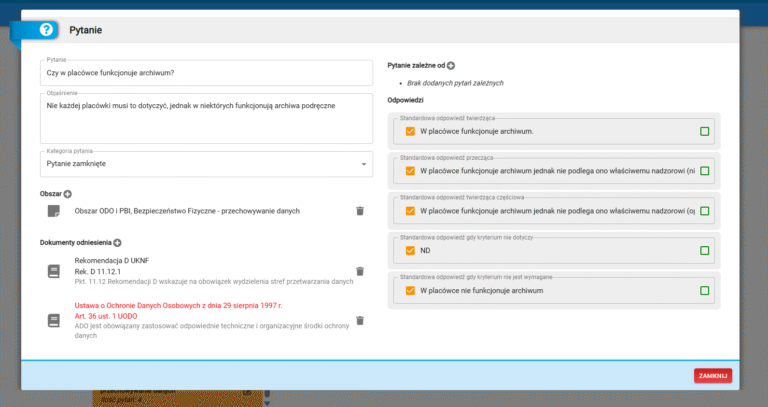Delete Rekomendacja D UKNF document
768x407 pixels.
coord(360,272)
